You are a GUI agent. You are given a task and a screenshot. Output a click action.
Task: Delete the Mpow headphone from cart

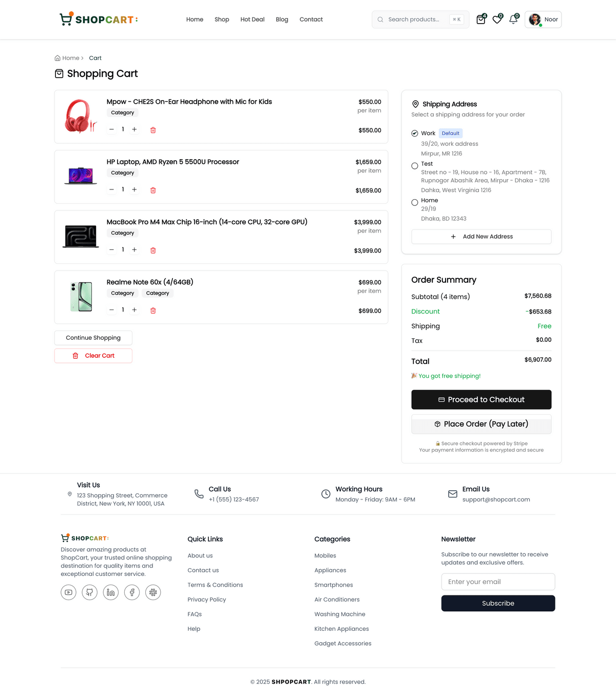coord(153,130)
